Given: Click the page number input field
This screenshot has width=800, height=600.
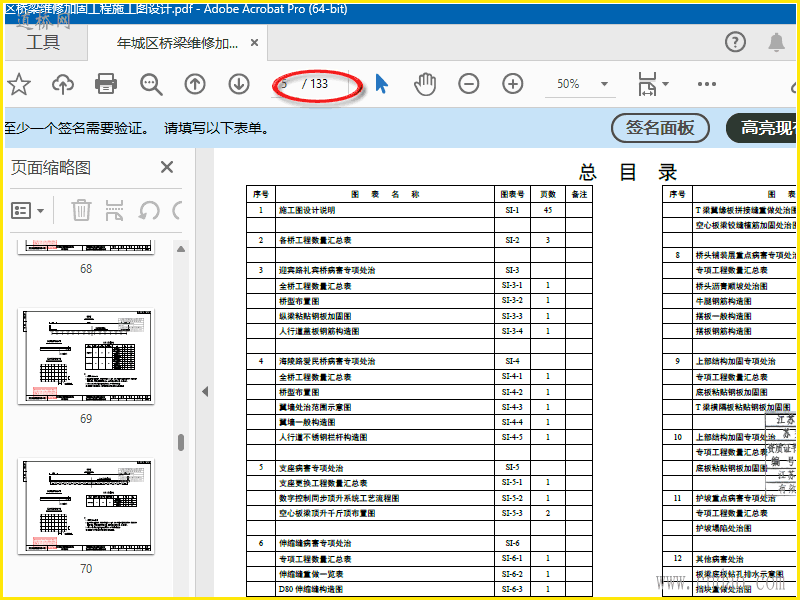Looking at the screenshot, I should coord(286,84).
